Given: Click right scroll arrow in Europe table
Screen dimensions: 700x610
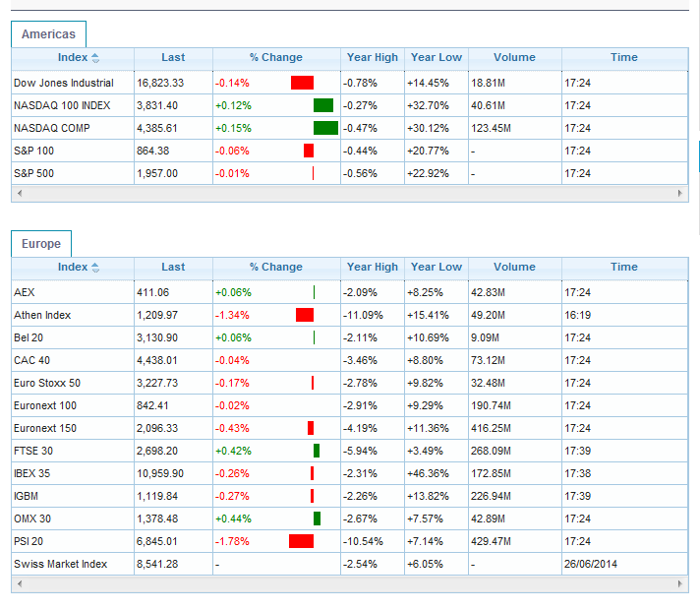Looking at the screenshot, I should pos(681,584).
